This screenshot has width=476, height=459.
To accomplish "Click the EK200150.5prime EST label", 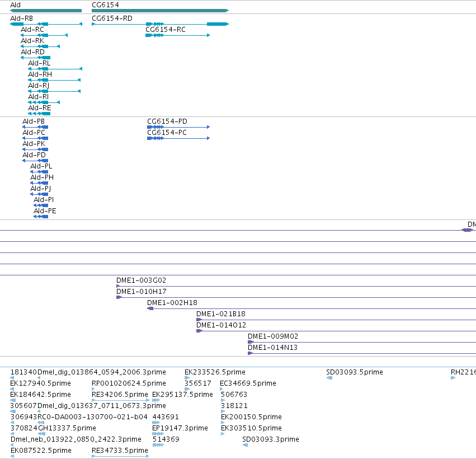I will point(251,417).
